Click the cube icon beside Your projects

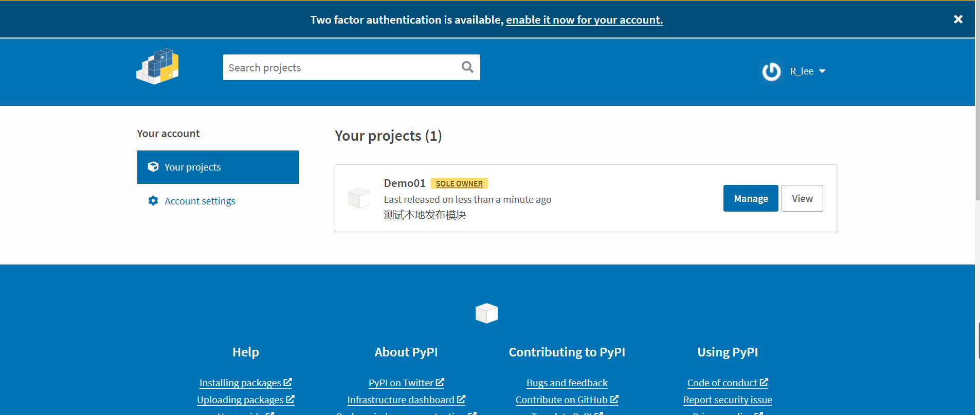coord(153,166)
